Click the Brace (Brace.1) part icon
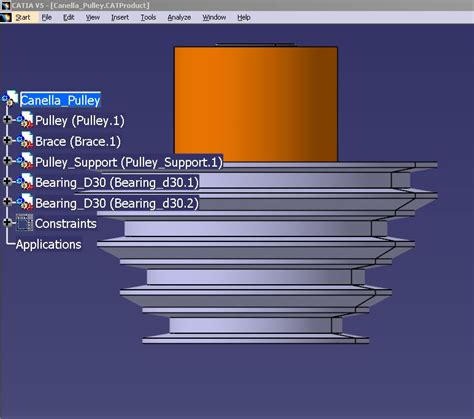The image size is (474, 419). [25, 140]
